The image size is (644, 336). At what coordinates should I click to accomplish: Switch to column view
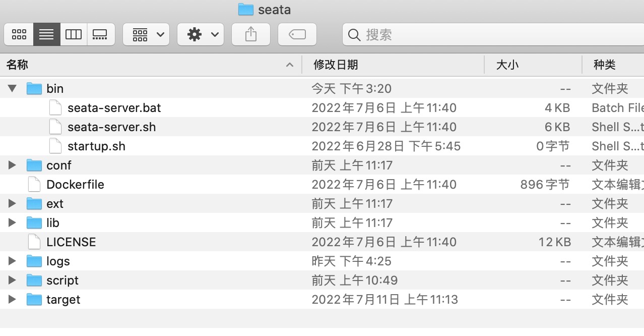74,34
